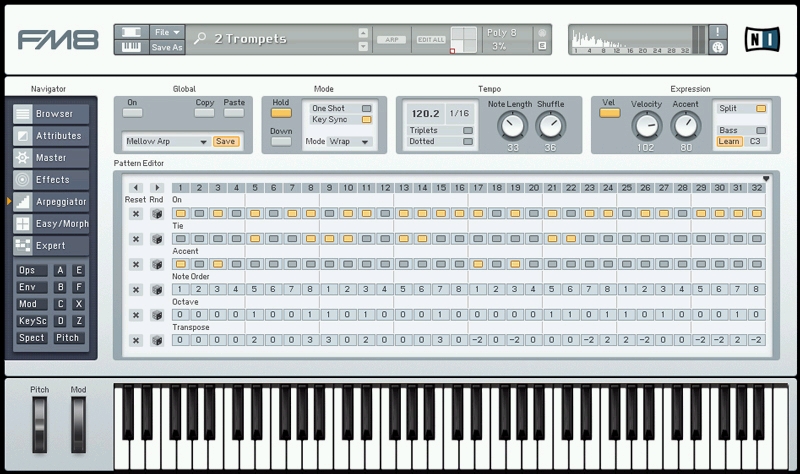
Task: Select previous preset with up arrow
Action: (363, 33)
